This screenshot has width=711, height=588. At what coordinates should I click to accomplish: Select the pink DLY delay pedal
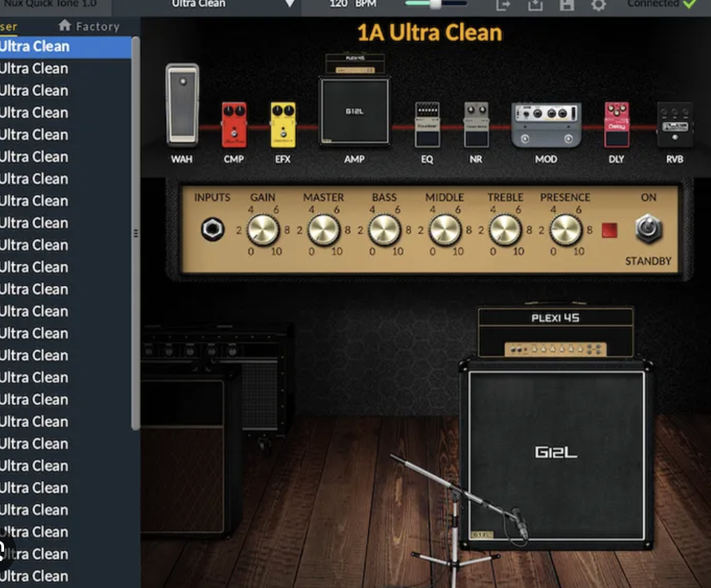tap(617, 124)
